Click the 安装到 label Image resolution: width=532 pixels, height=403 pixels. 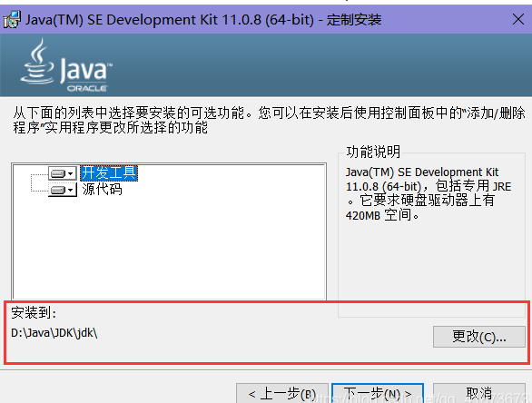click(x=34, y=312)
